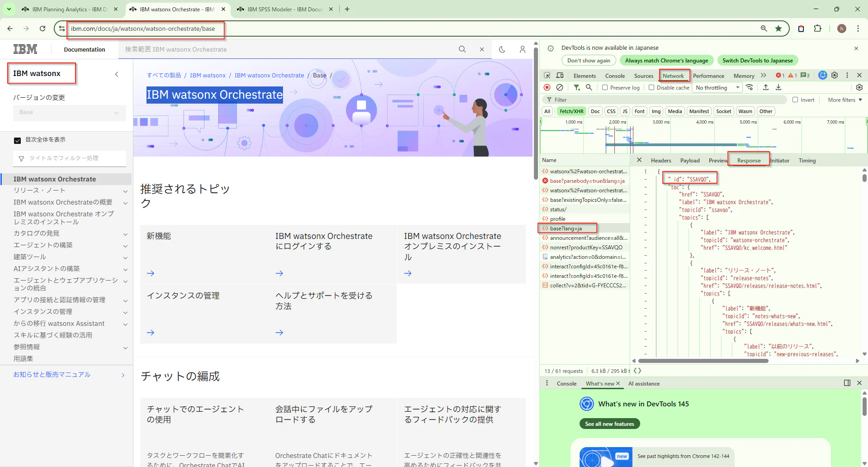Open the No throttling dropdown

[x=717, y=88]
